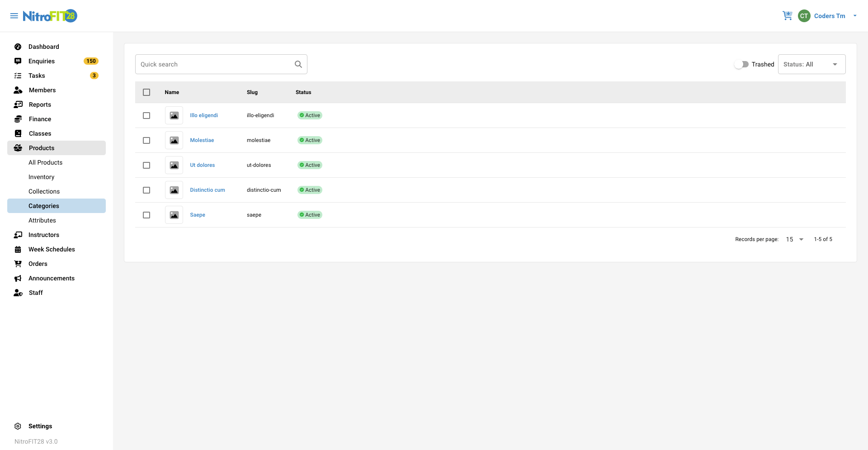Click the Finance coins icon
868x450 pixels.
(x=18, y=119)
